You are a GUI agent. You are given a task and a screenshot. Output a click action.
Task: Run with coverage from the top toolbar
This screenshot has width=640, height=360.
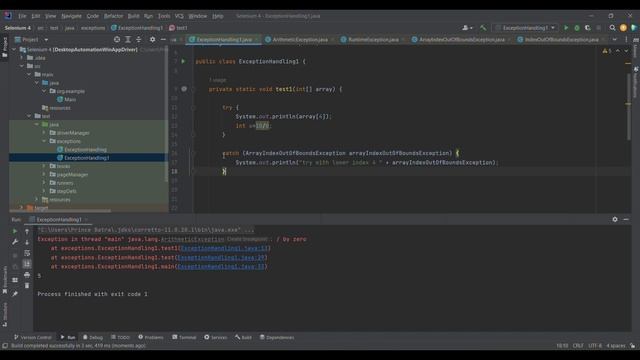pyautogui.click(x=588, y=28)
